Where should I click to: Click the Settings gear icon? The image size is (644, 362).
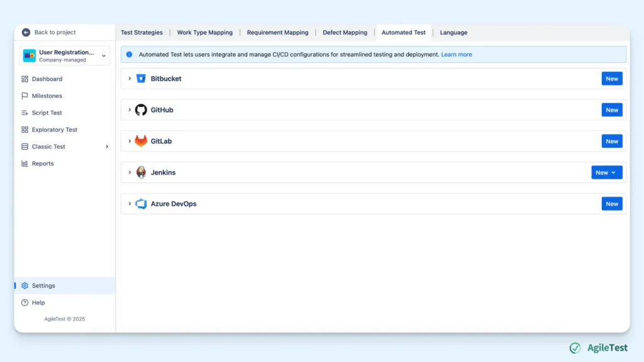25,286
